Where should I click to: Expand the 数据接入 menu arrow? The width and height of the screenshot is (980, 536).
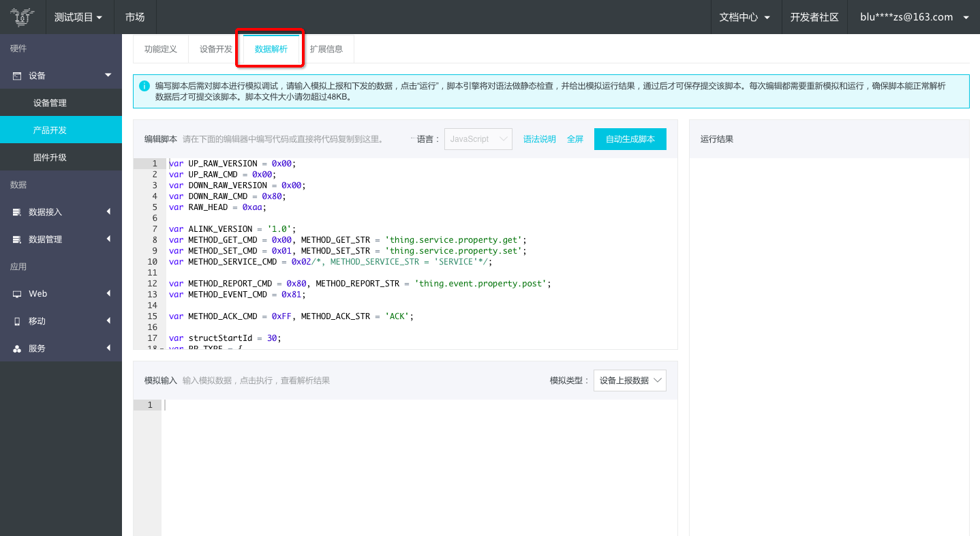[108, 211]
